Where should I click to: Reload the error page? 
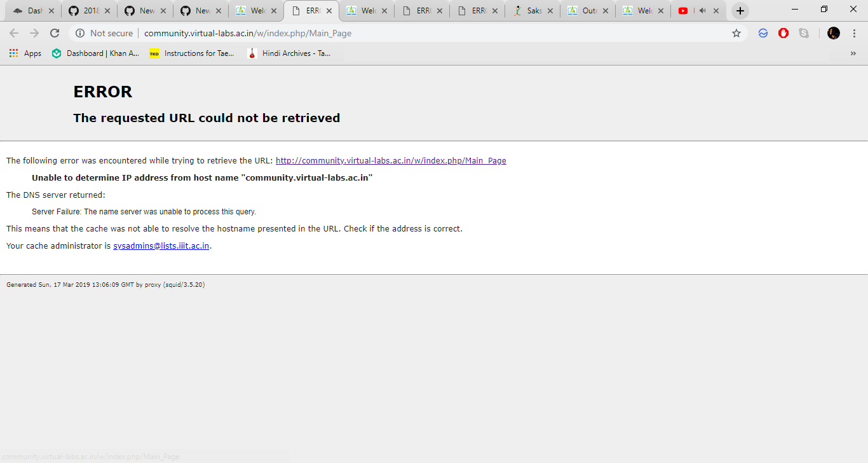pos(55,33)
